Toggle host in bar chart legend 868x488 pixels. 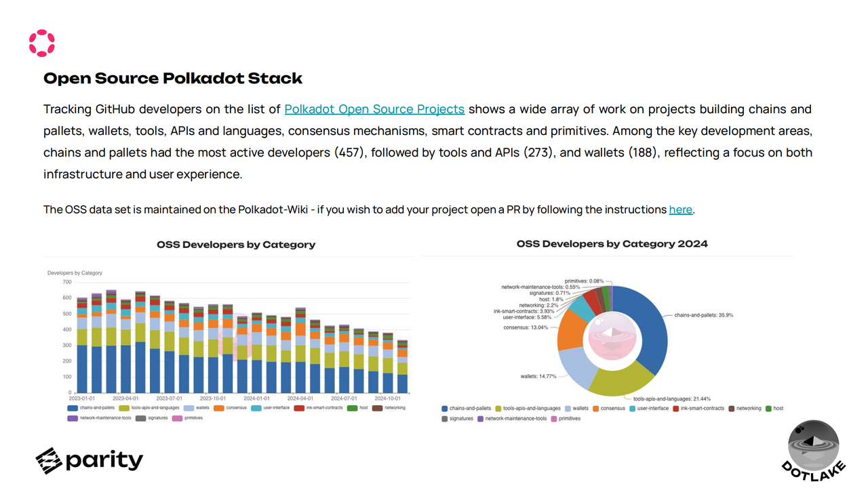tap(357, 408)
